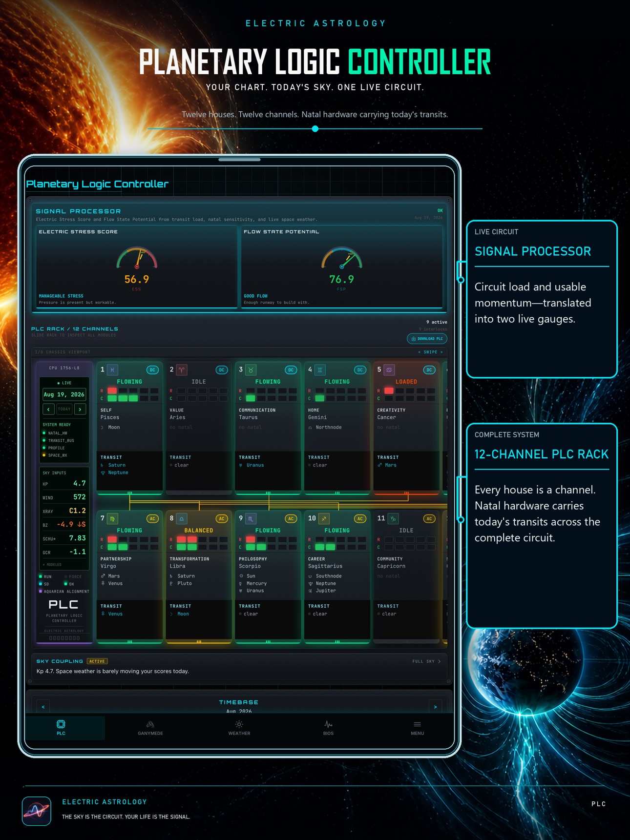630x840 pixels.
Task: Open the Menu hamburger tab
Action: [417, 727]
